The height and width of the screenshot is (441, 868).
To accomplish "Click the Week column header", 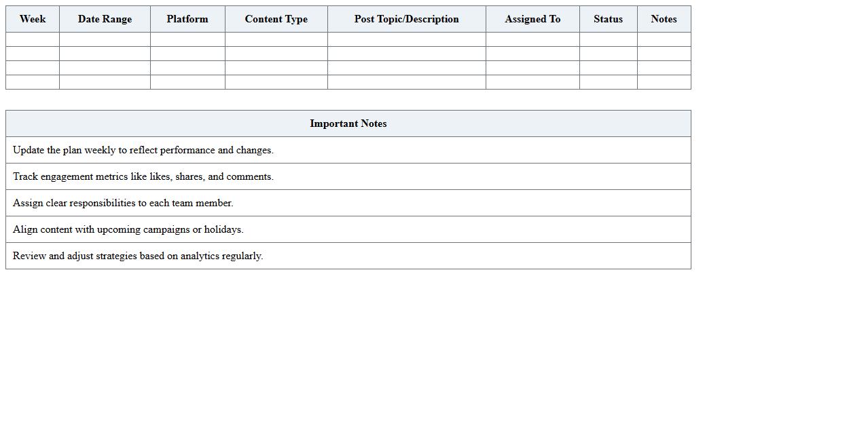I will pos(33,19).
